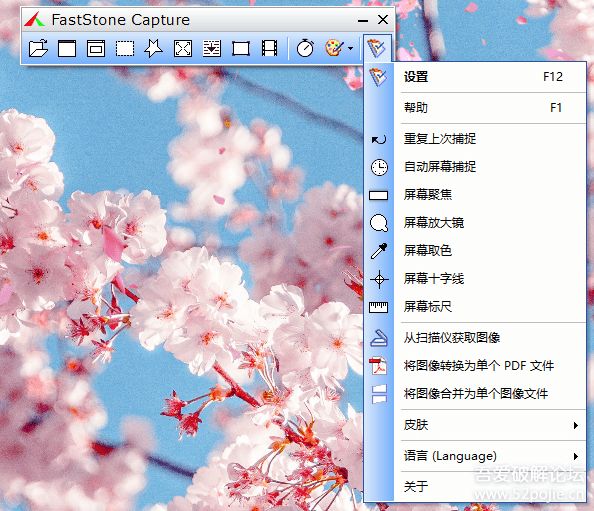Select the Capture Rectangular Region icon
The height and width of the screenshot is (511, 594).
click(125, 48)
